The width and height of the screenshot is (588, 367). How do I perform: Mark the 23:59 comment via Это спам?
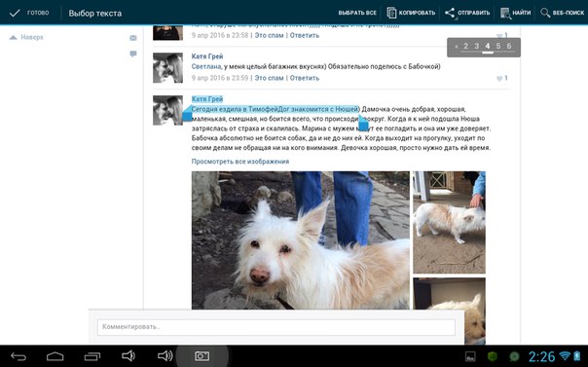[269, 78]
